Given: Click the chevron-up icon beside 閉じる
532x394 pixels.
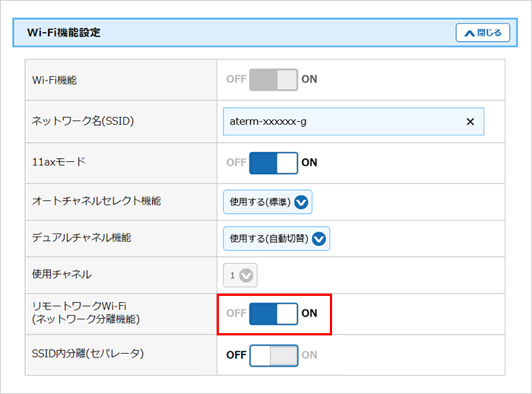Looking at the screenshot, I should (x=469, y=33).
